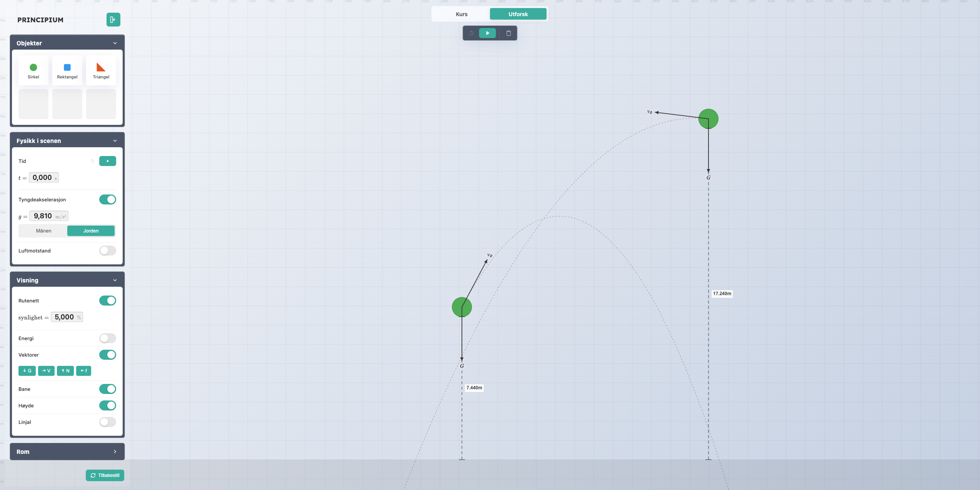Start time with Tid play button
The image size is (980, 490).
(108, 161)
